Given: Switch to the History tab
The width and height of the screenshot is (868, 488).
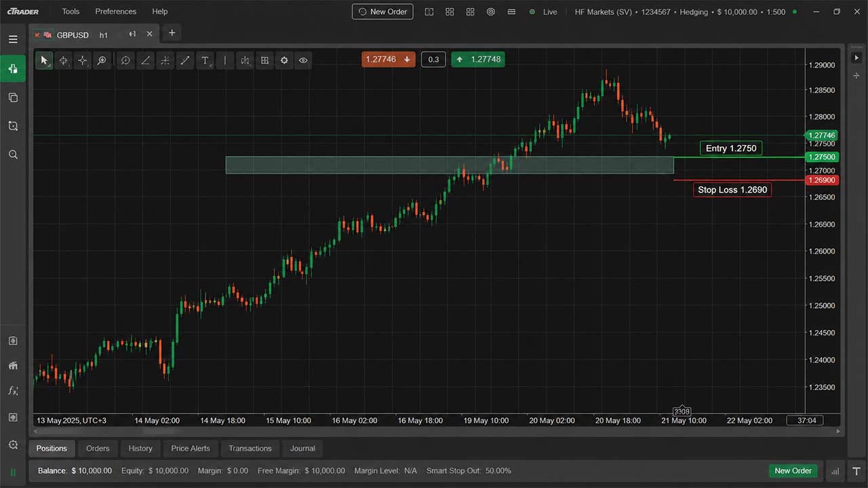Looking at the screenshot, I should click(x=140, y=448).
